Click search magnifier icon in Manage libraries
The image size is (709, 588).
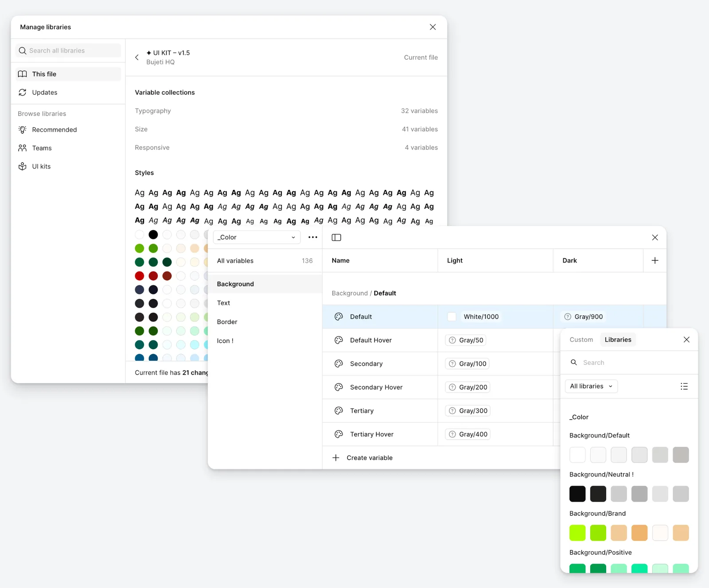(x=23, y=50)
